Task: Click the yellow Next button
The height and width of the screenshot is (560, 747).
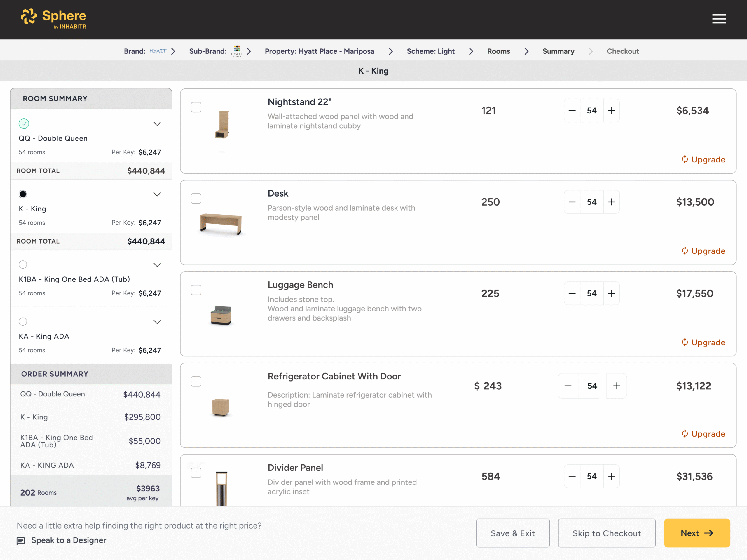Action: click(697, 533)
